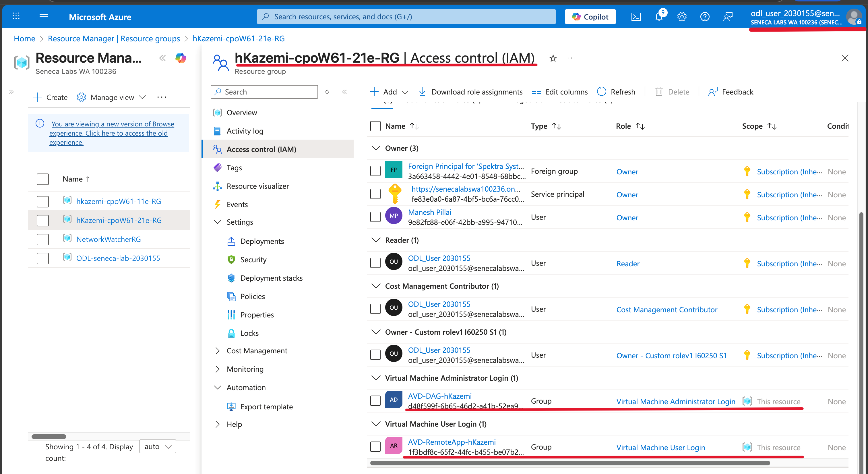Open Copilot icon in Resource Manager header
Image resolution: width=868 pixels, height=474 pixels.
[181, 58]
